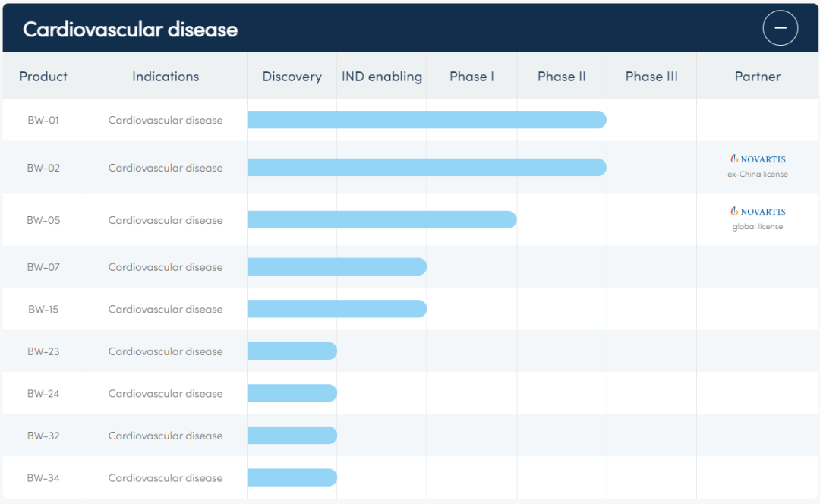Click the Product column header
Screen dimensions: 820x504
point(43,77)
